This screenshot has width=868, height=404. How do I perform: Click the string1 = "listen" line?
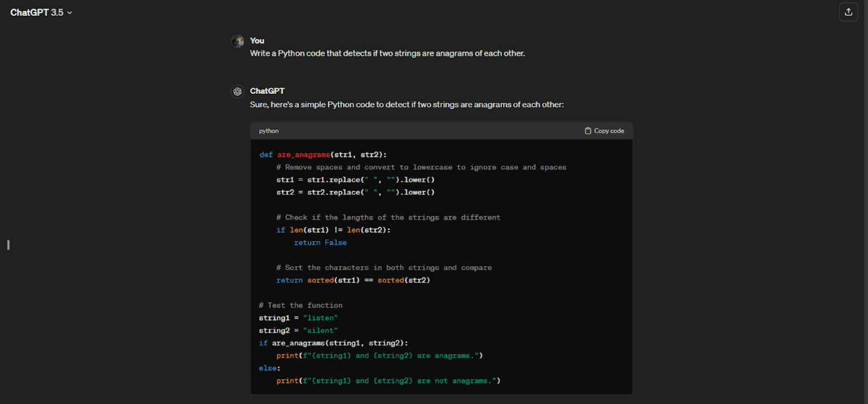(298, 318)
